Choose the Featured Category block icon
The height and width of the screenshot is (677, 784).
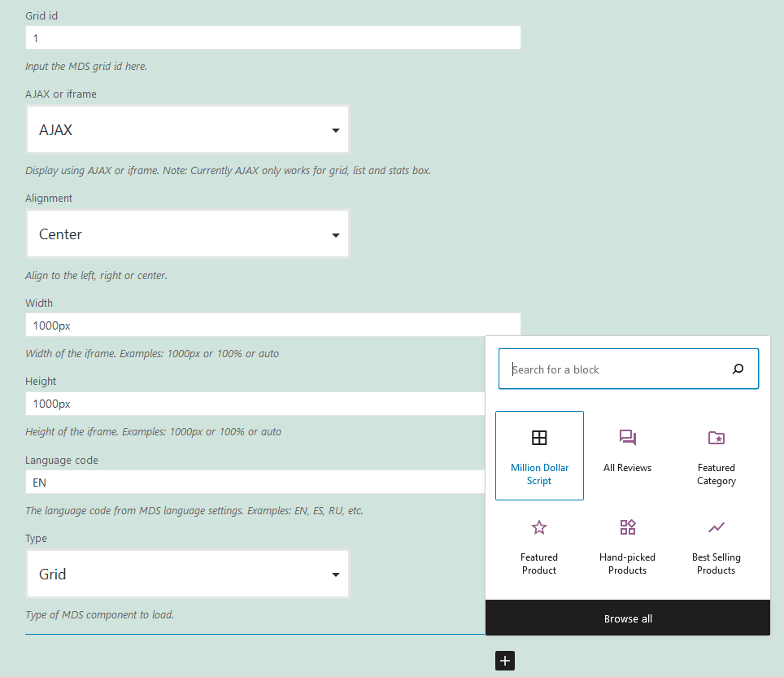pyautogui.click(x=716, y=439)
